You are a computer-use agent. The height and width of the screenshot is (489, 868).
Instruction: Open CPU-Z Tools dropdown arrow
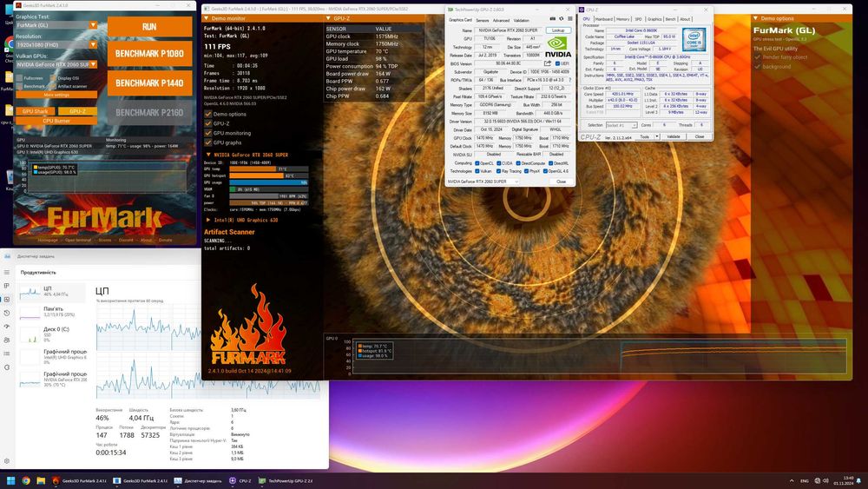tap(656, 136)
